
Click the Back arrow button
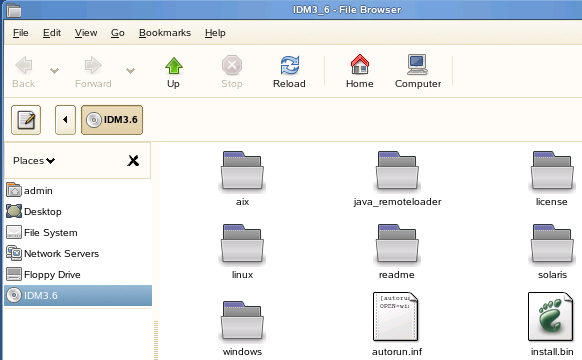coord(23,72)
